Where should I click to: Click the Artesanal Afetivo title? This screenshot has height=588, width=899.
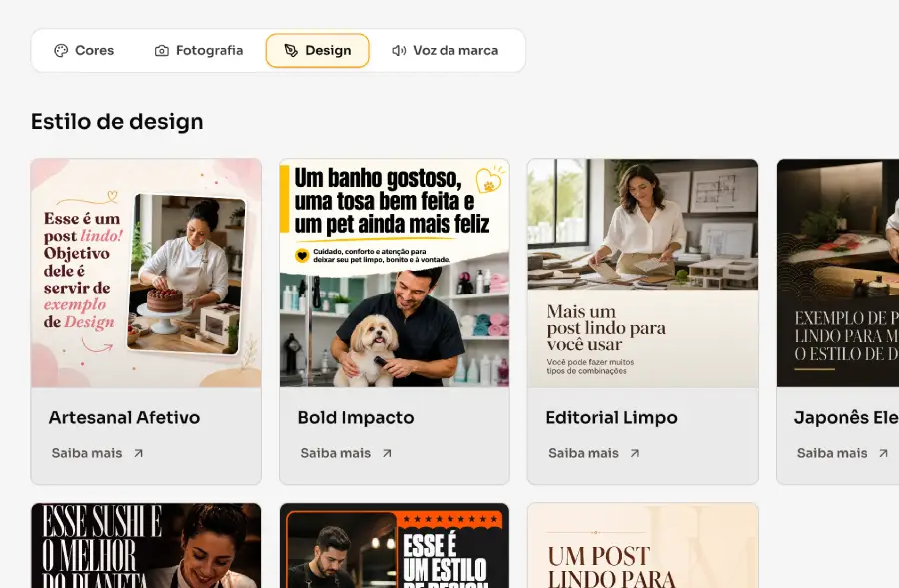pos(125,417)
